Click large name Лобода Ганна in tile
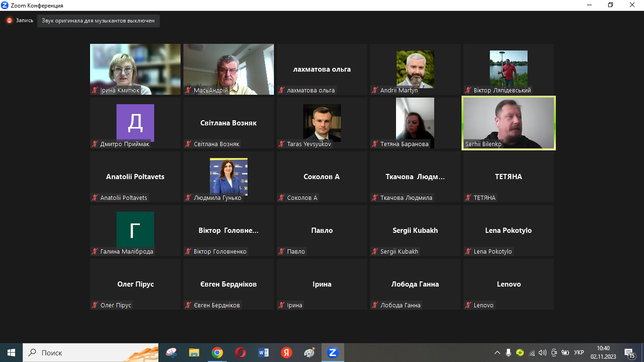This screenshot has width=644, height=362. click(415, 284)
